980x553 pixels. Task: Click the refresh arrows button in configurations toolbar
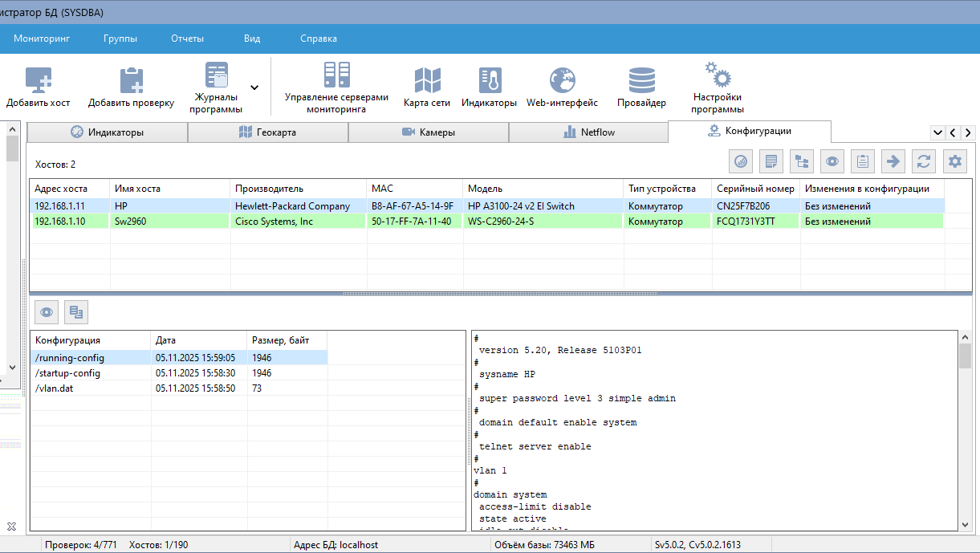point(924,161)
